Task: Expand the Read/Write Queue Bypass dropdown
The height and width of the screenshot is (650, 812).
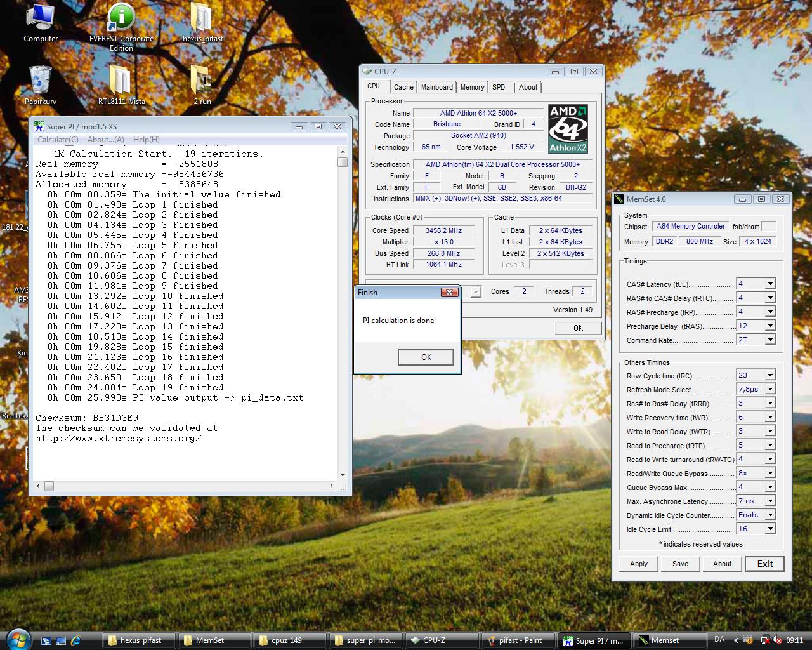Action: pyautogui.click(x=769, y=473)
